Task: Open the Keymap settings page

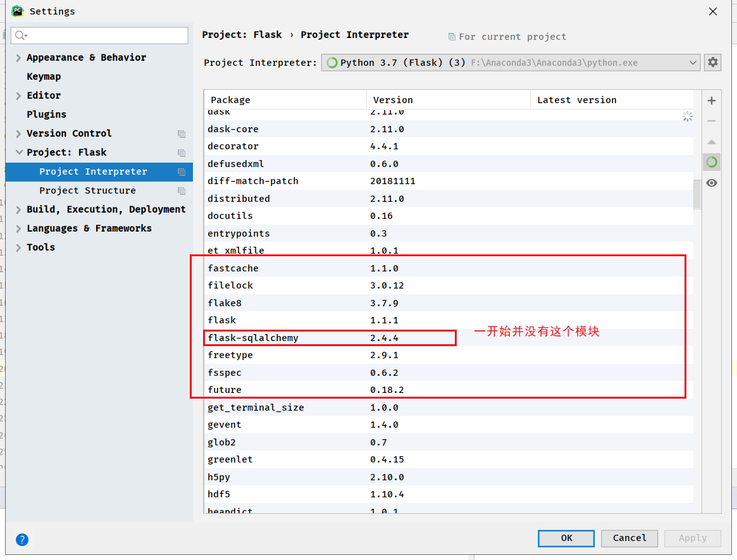Action: 44,76
